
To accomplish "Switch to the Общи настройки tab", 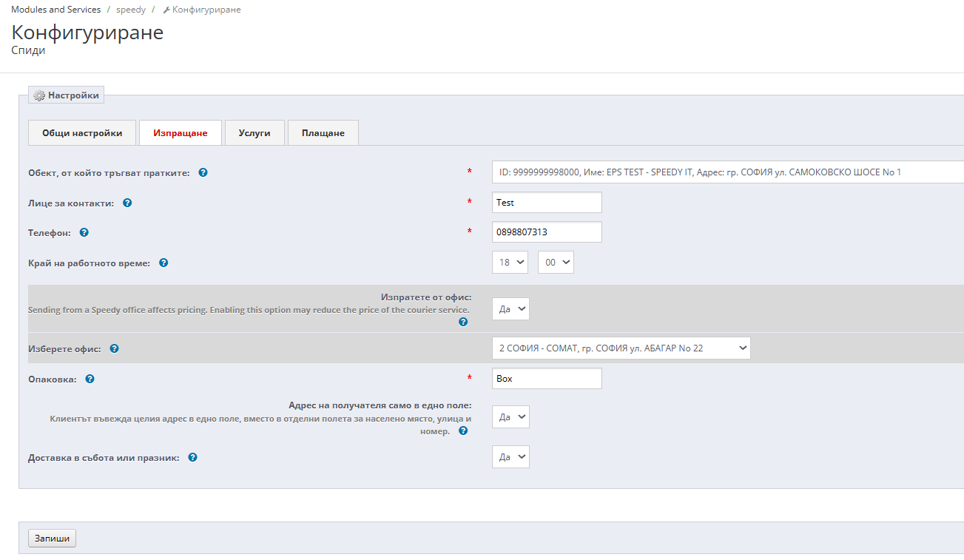I will coord(82,133).
